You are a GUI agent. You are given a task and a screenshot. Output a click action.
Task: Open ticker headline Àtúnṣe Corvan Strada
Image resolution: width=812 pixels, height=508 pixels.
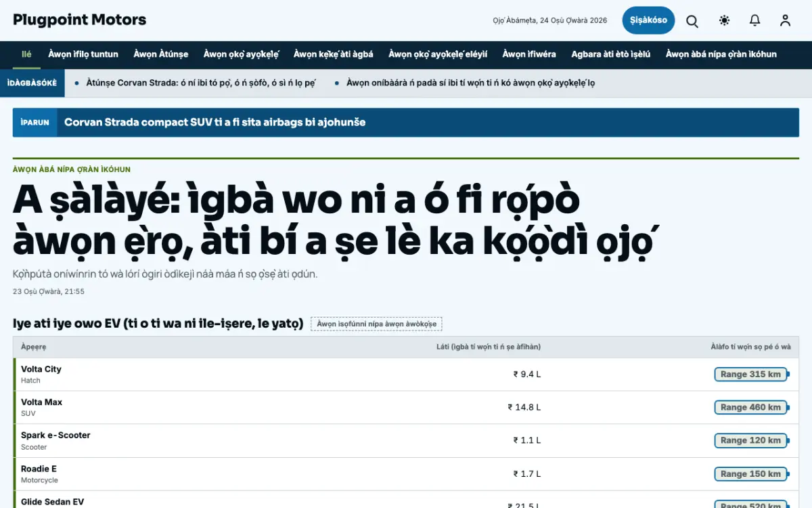201,83
